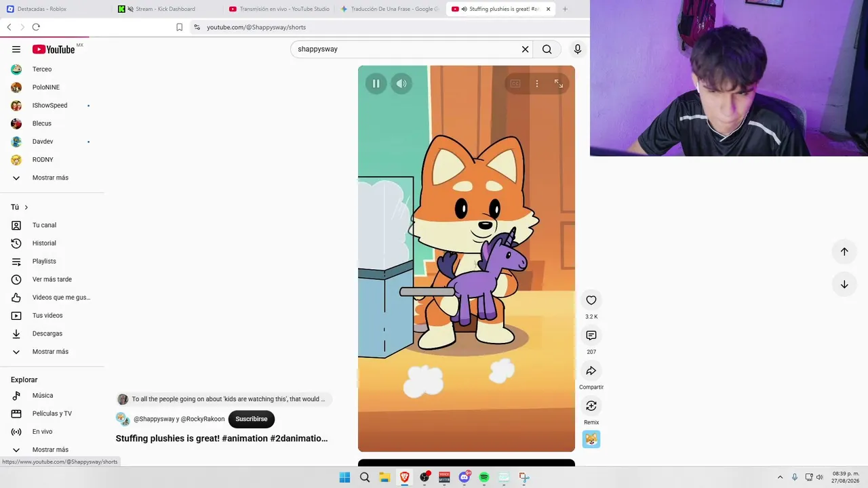868x488 pixels.
Task: Click the address bar URL
Action: point(256,27)
